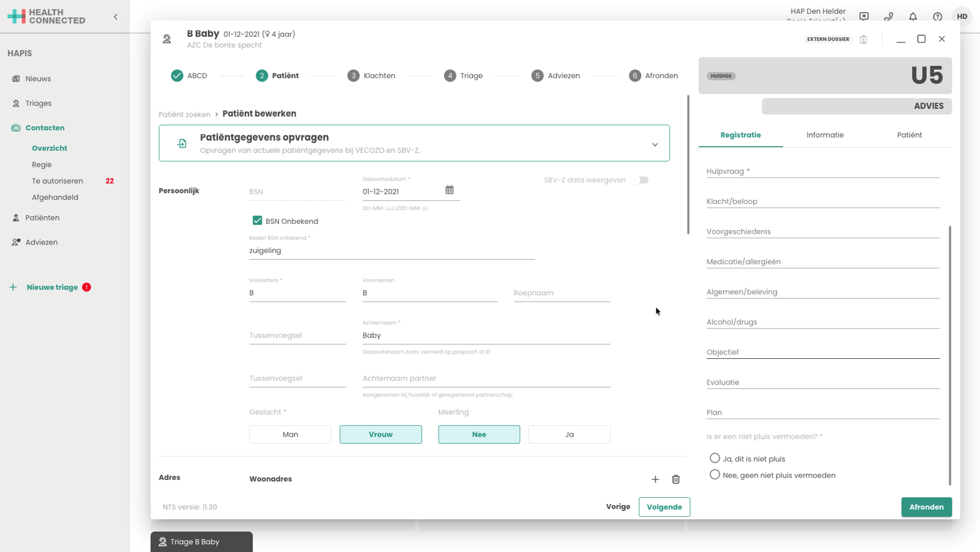Go to step 2 Patiënt

(277, 76)
